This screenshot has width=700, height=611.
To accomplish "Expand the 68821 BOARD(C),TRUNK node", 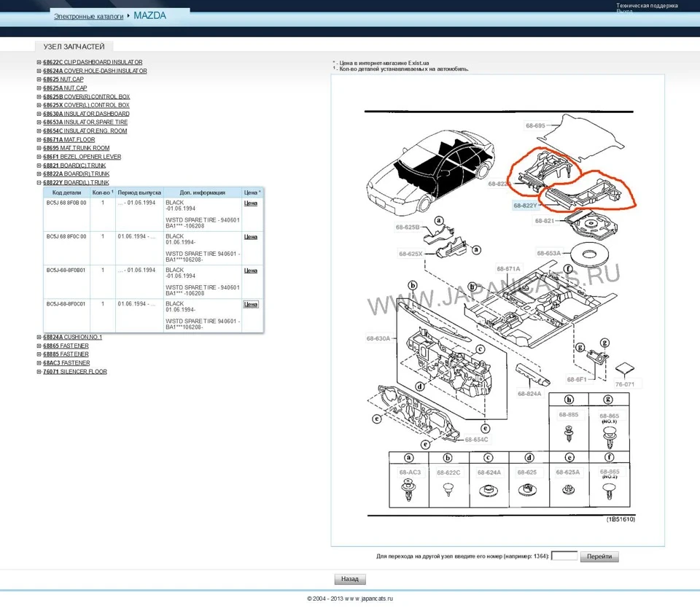I will (x=39, y=166).
